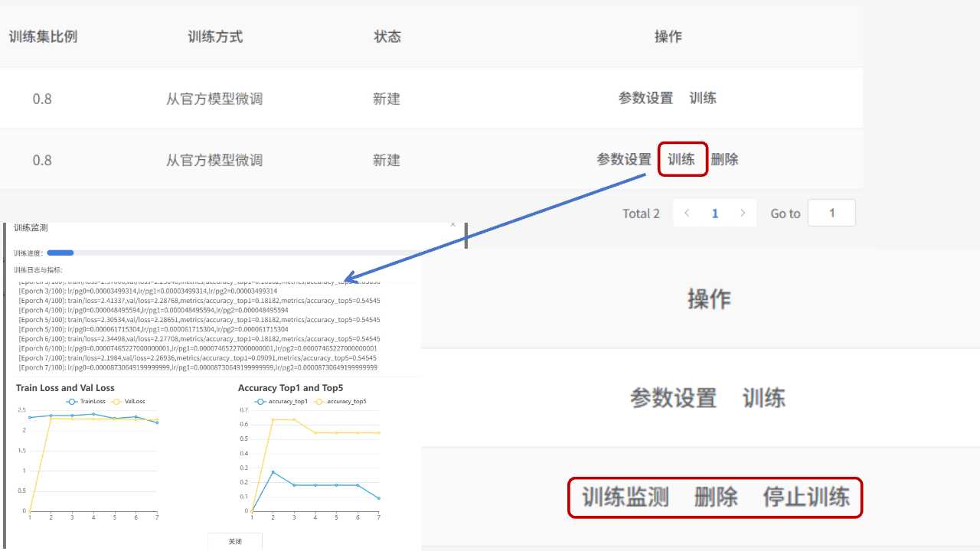Viewport: 980px width, 551px height.
Task: Go to the next page using the right arrow
Action: [x=742, y=214]
